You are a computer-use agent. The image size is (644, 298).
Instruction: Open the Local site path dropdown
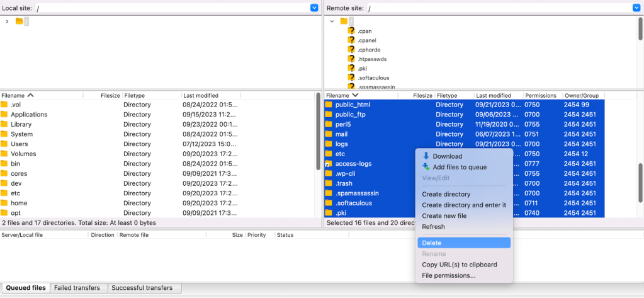[314, 8]
